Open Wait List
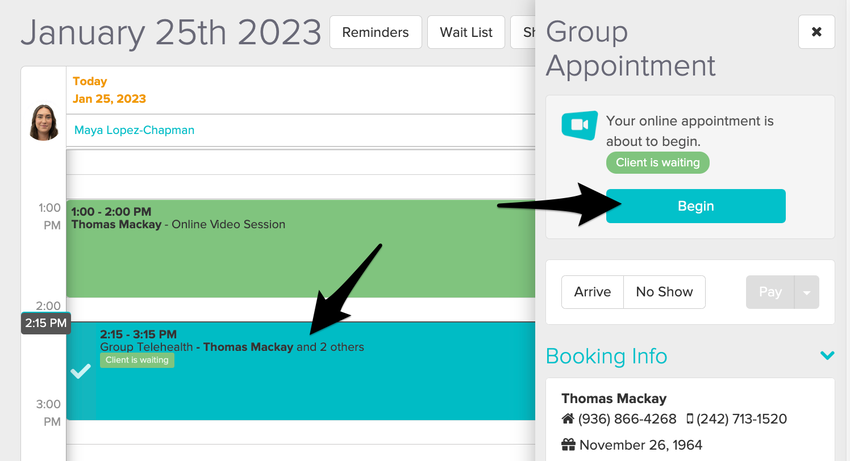The height and width of the screenshot is (461, 850). coord(466,32)
